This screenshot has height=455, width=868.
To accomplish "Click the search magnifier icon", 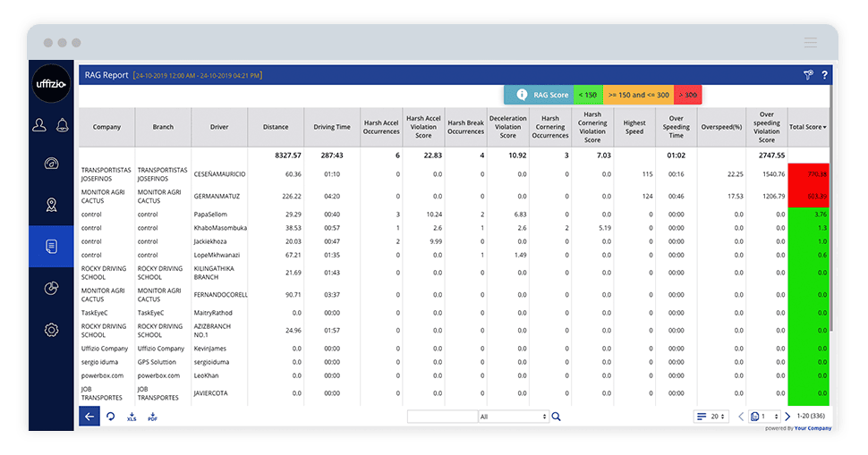I will (x=557, y=417).
